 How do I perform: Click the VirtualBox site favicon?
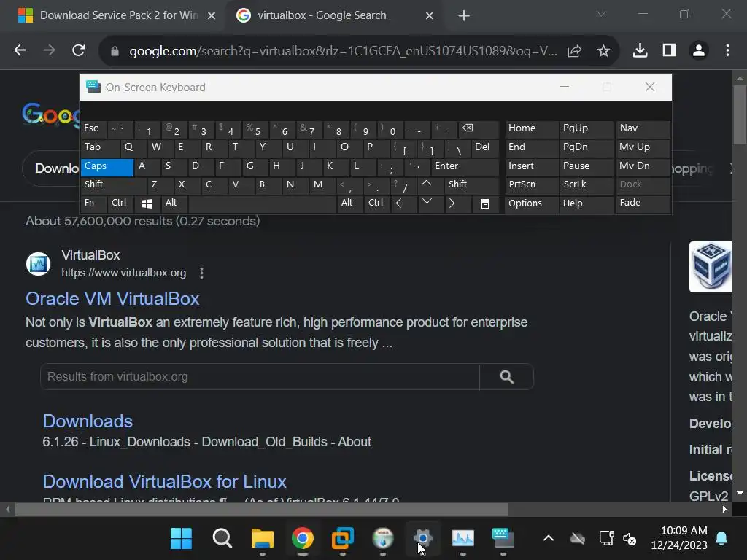38,263
